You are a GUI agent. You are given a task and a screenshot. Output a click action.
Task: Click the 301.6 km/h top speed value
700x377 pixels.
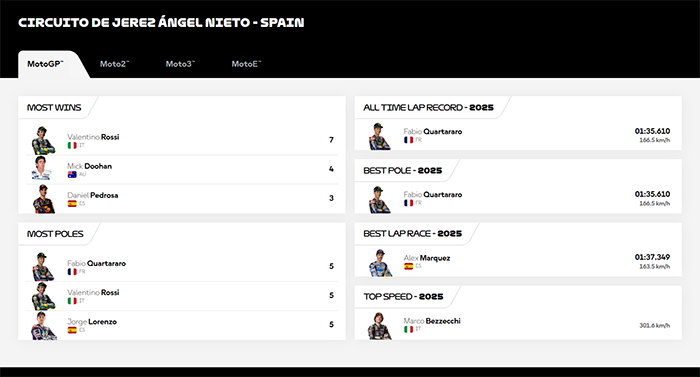coord(654,325)
